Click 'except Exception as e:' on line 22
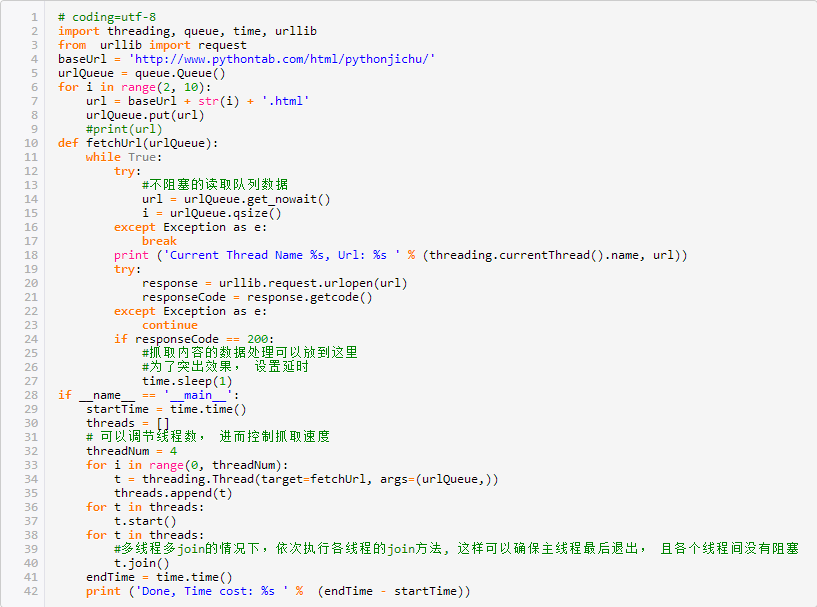Viewport: 817px width, 607px height. pos(191,312)
